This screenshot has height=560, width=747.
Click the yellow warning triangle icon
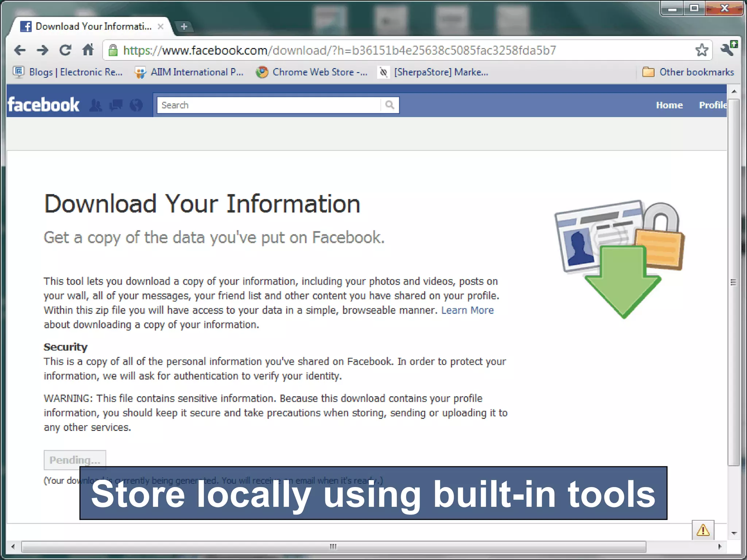[703, 530]
